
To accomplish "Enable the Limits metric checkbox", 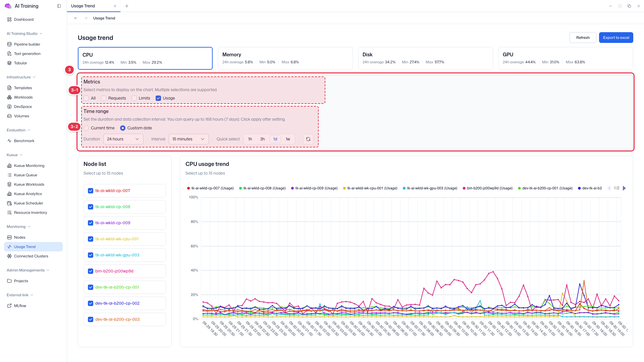I will click(x=134, y=98).
